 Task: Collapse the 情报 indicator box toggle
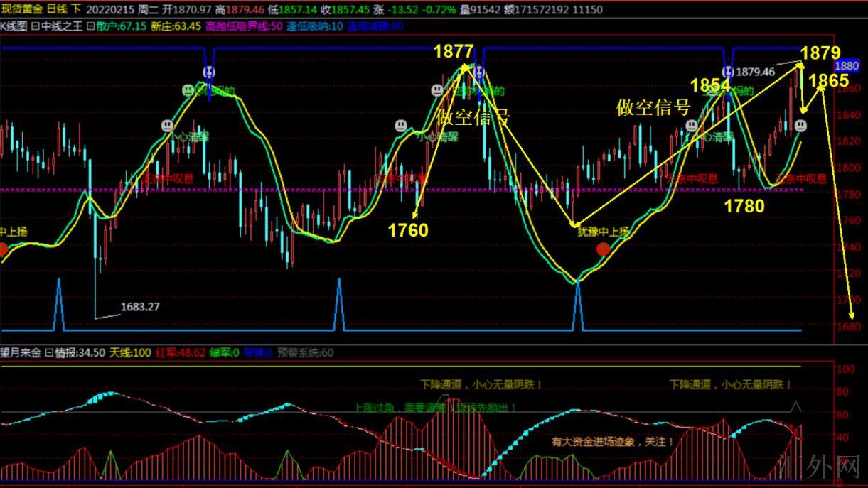[49, 352]
